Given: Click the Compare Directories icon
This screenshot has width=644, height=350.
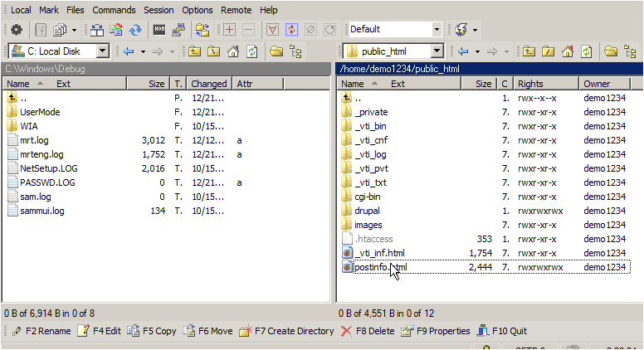Looking at the screenshot, I should click(97, 30).
